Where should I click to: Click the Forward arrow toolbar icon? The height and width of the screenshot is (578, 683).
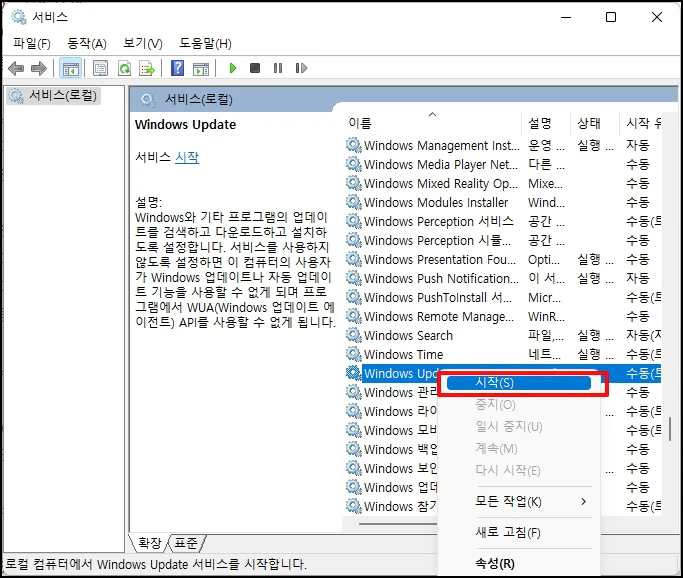[x=39, y=68]
